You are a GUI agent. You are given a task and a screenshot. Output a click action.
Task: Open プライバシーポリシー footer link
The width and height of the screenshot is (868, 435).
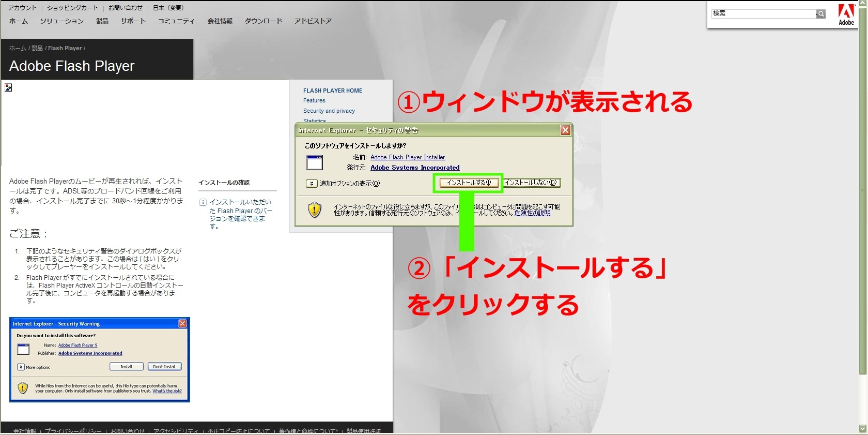[73, 431]
